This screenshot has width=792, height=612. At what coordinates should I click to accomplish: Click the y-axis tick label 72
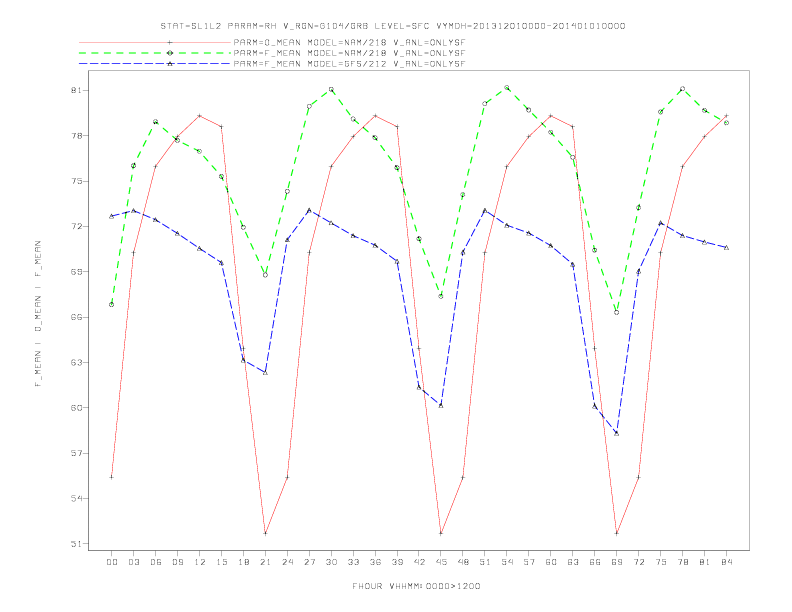76,226
